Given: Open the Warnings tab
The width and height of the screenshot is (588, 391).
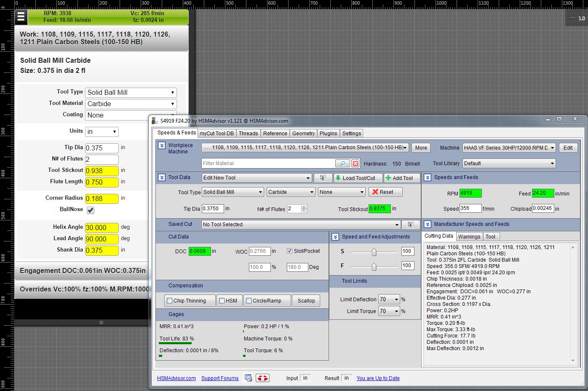Looking at the screenshot, I should tap(469, 236).
